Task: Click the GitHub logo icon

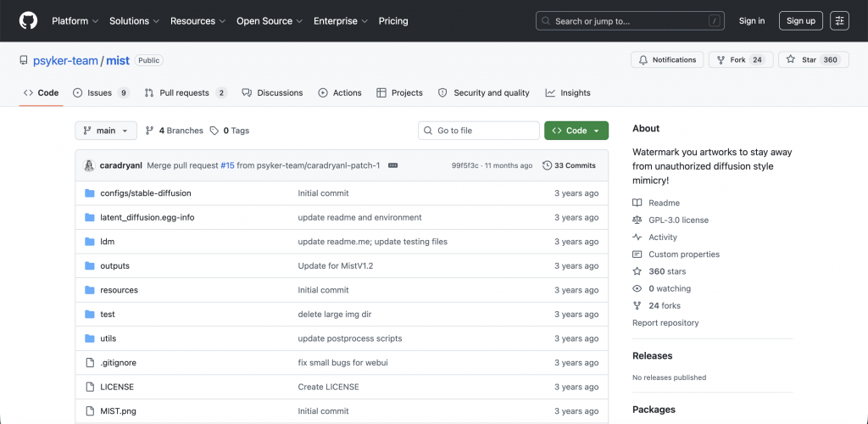Action: [28, 20]
